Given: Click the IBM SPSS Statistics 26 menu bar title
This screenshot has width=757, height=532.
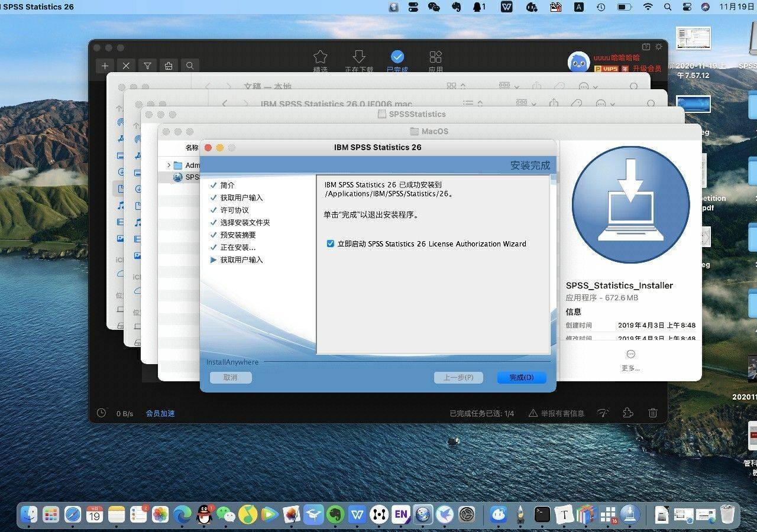Looking at the screenshot, I should pyautogui.click(x=37, y=7).
